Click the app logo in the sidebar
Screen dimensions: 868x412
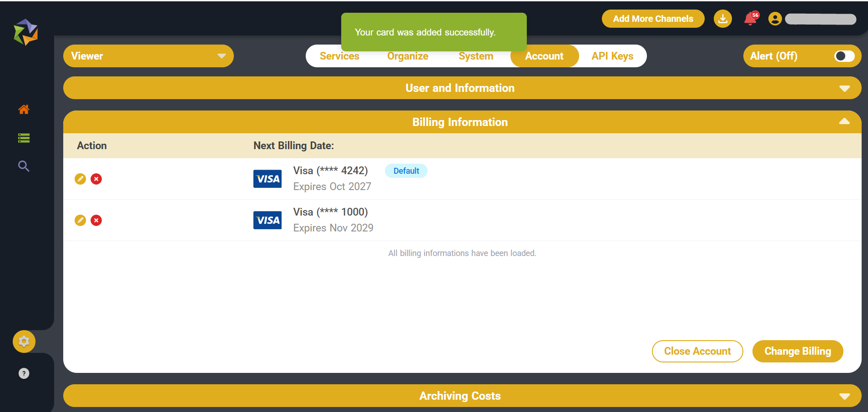[25, 32]
